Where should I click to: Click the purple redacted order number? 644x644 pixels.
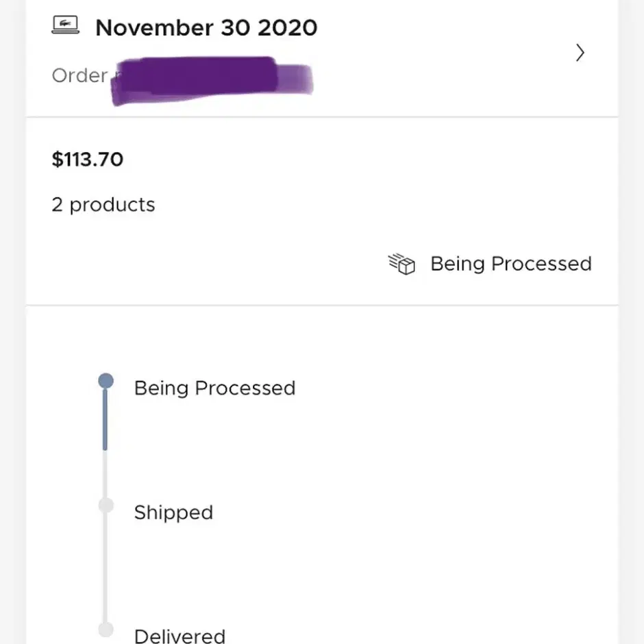click(212, 80)
